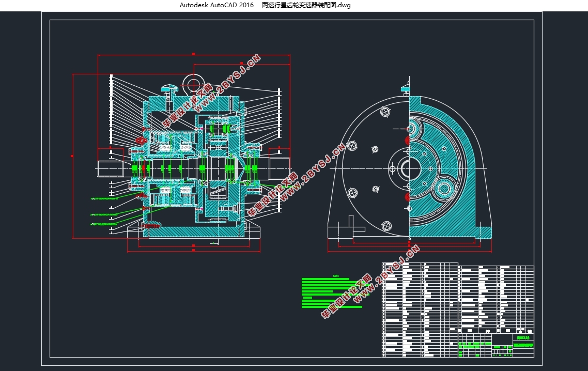Click the gearbox base plate in section view
The image size is (588, 371).
(194, 233)
